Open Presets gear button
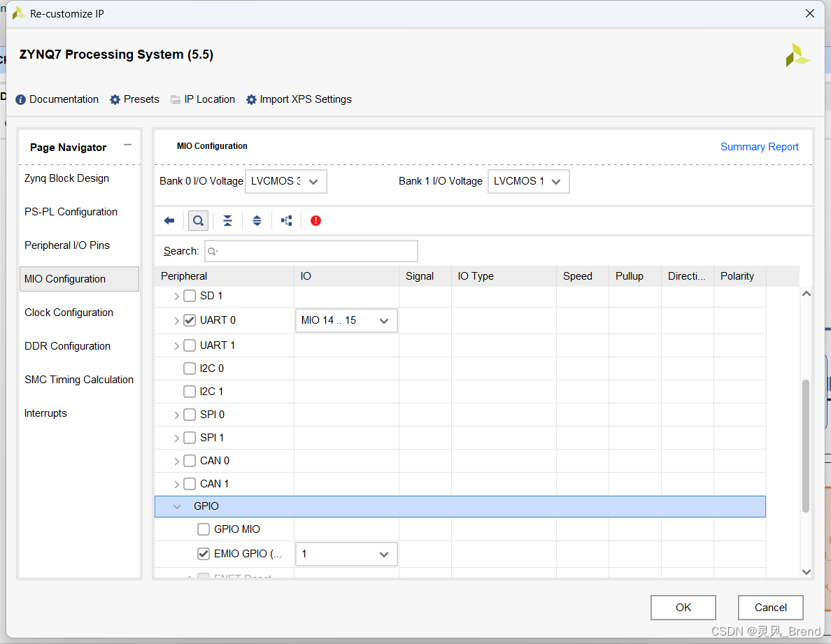The image size is (831, 644). pyautogui.click(x=134, y=99)
